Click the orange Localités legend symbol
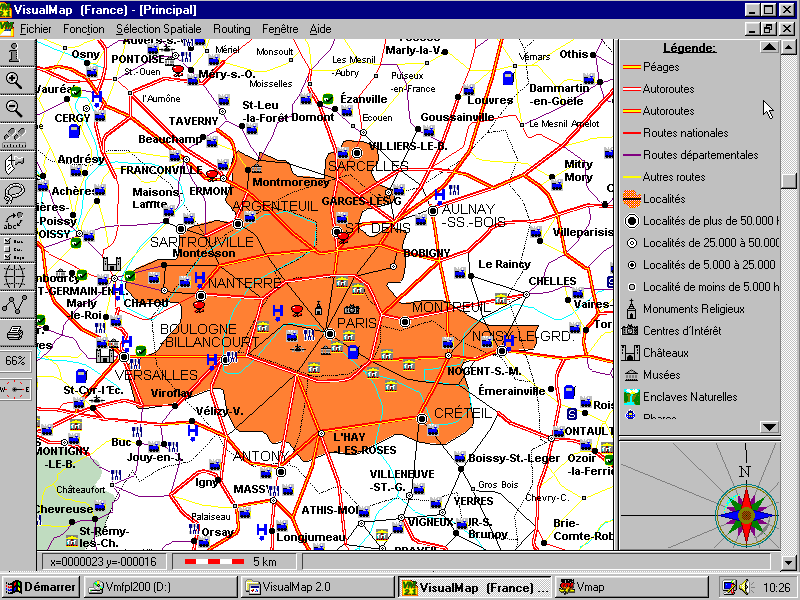This screenshot has width=800, height=600. [x=632, y=198]
